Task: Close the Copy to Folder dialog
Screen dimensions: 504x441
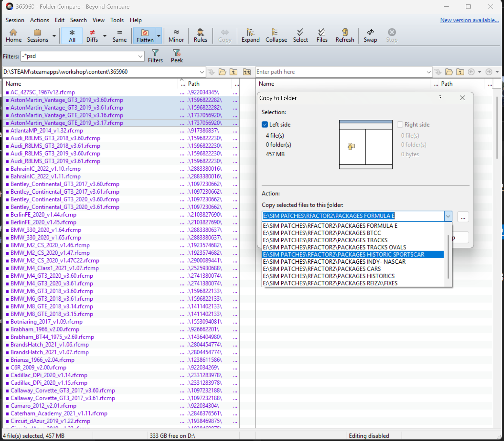Action: [x=462, y=98]
